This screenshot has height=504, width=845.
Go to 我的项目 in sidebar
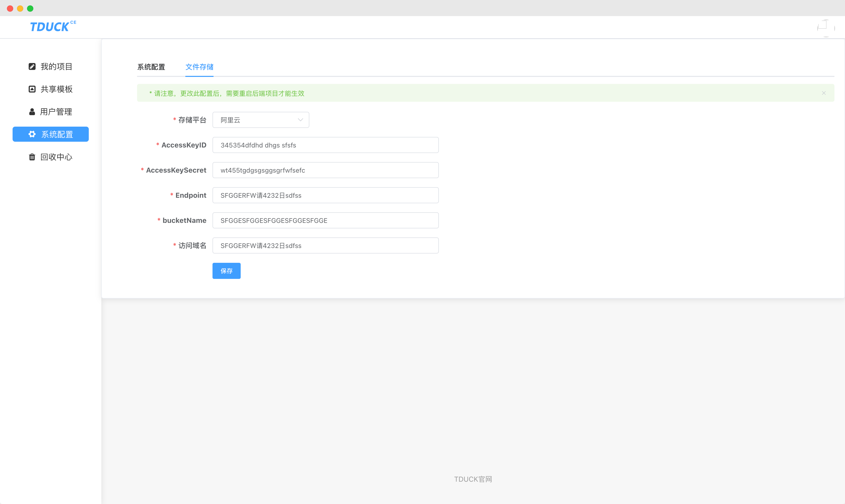[x=56, y=67]
